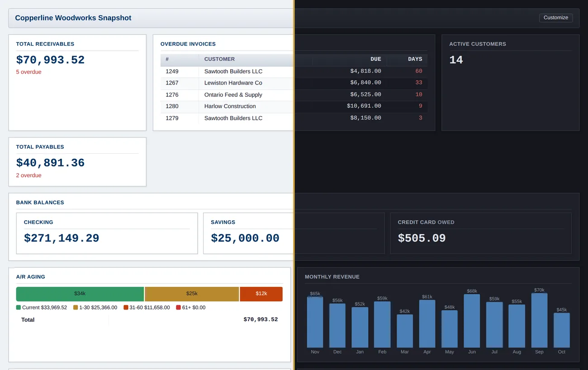Click the Nov $65k revenue bar
The width and height of the screenshot is (588, 370).
[x=315, y=322]
